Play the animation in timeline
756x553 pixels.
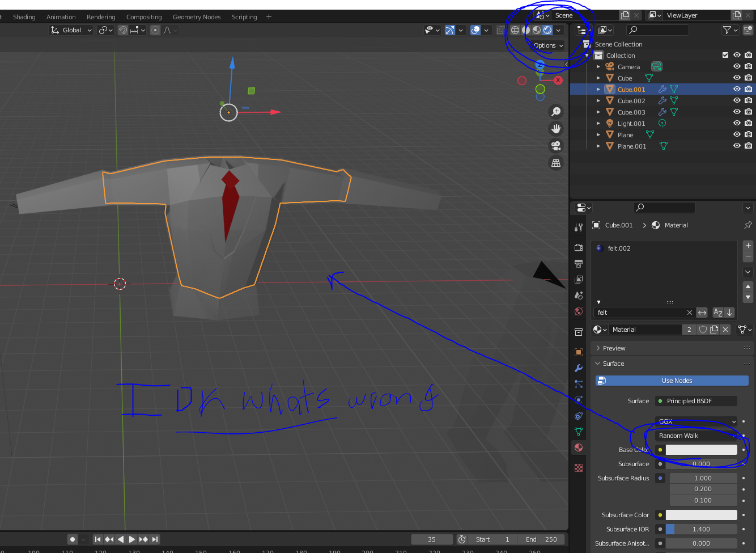point(132,539)
